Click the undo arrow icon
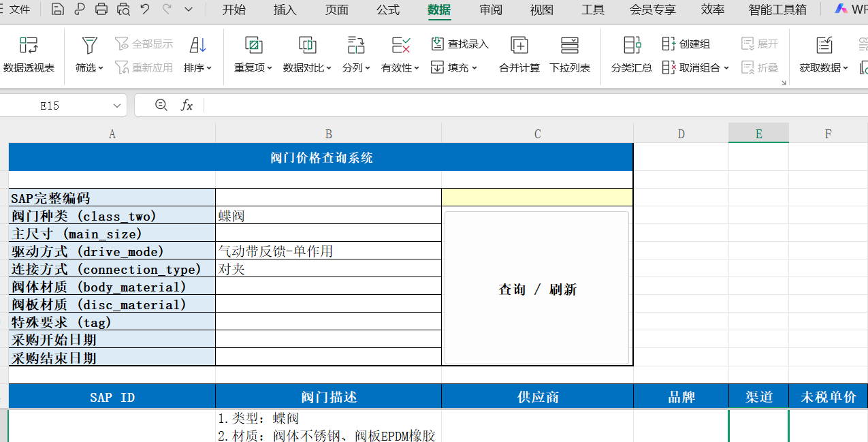This screenshot has height=442, width=868. coord(145,10)
